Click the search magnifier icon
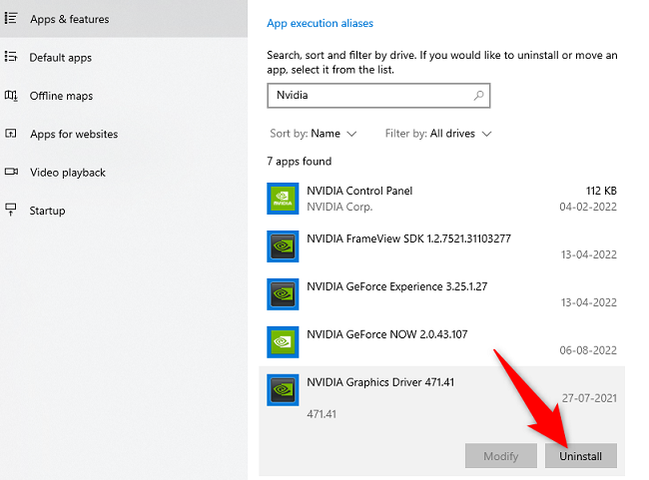 (x=479, y=96)
